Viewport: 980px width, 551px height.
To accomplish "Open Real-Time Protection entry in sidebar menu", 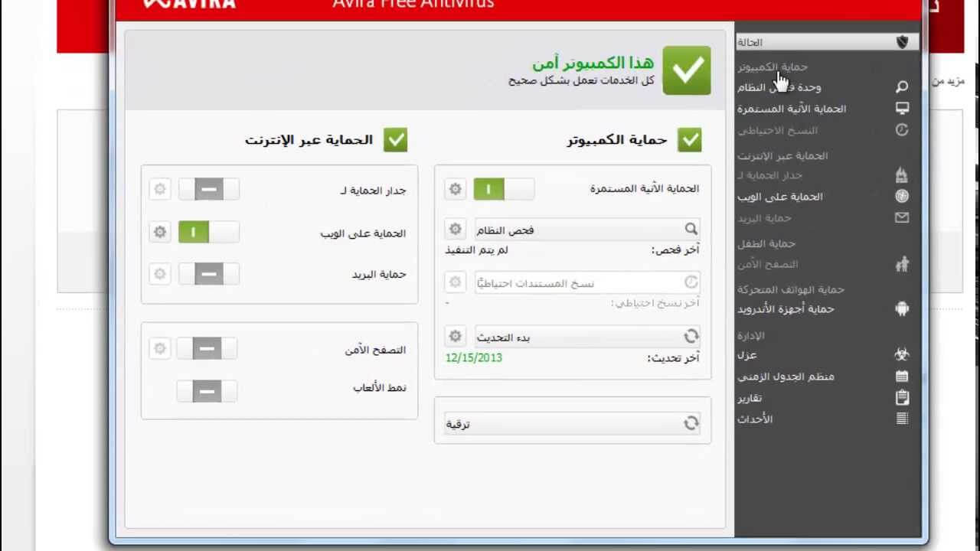I will tap(792, 109).
